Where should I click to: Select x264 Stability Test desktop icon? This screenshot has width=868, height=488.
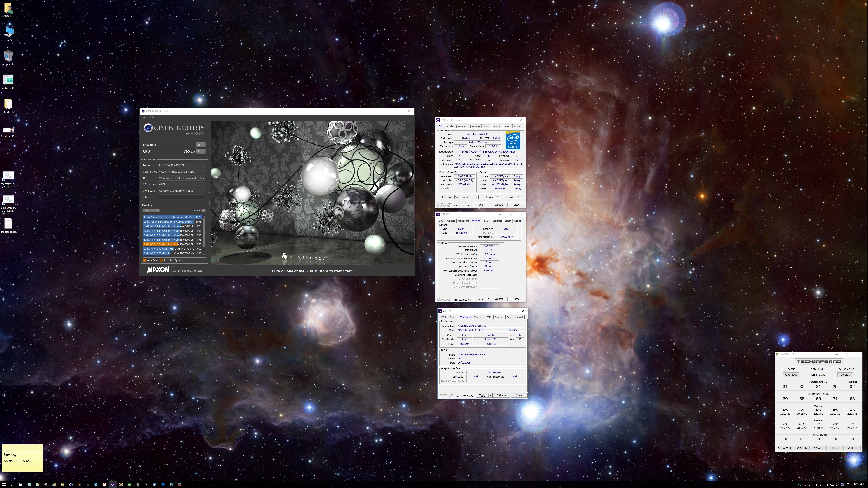pos(8,204)
